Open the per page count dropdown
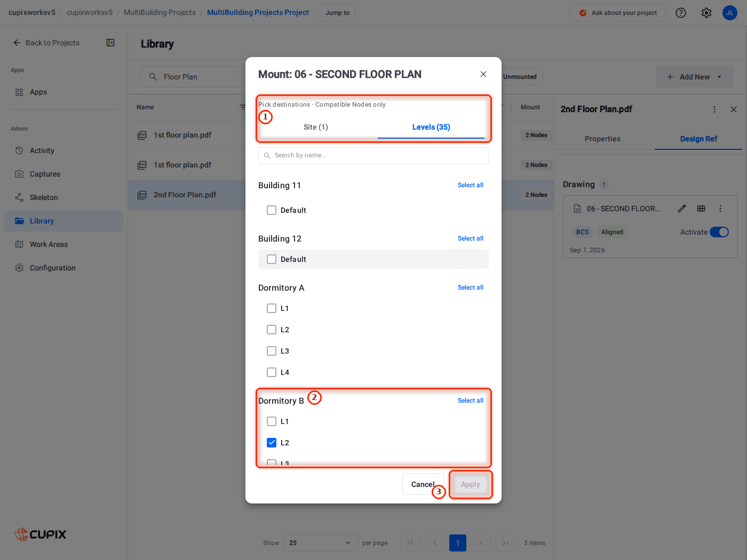 320,543
